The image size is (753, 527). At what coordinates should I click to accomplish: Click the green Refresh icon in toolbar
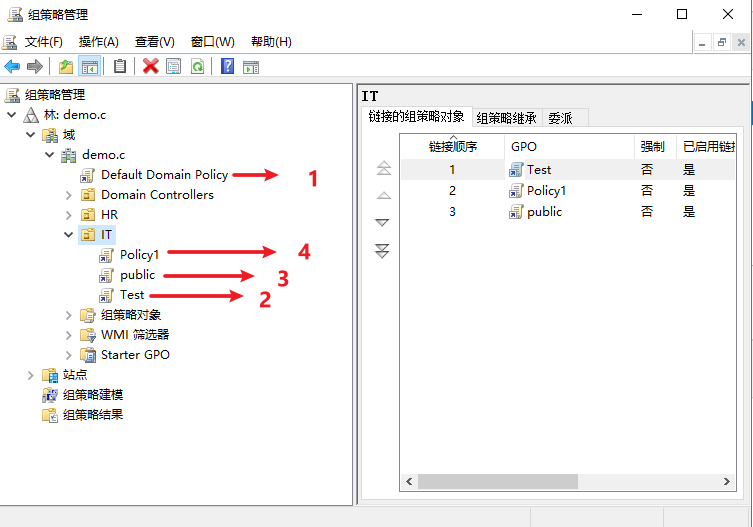[197, 66]
